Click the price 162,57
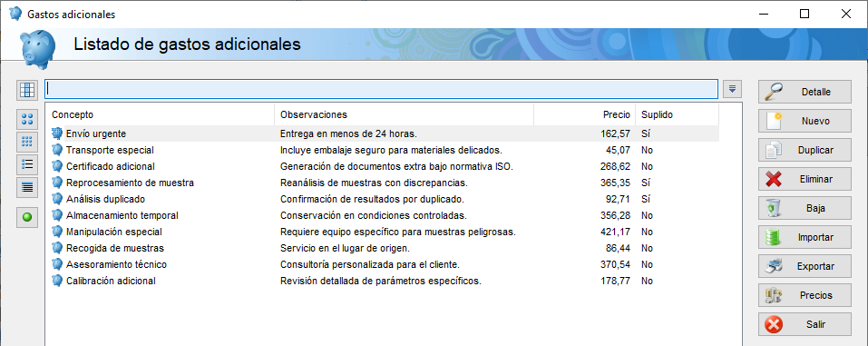This screenshot has height=346, width=868. tap(615, 133)
